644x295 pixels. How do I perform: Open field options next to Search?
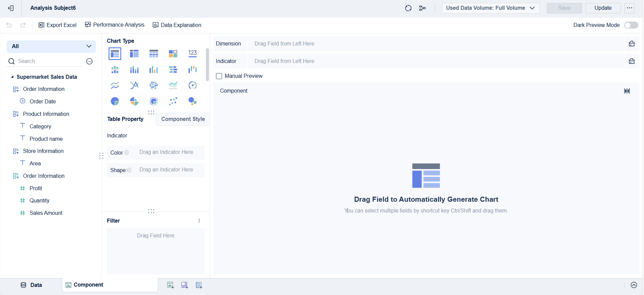[89, 61]
